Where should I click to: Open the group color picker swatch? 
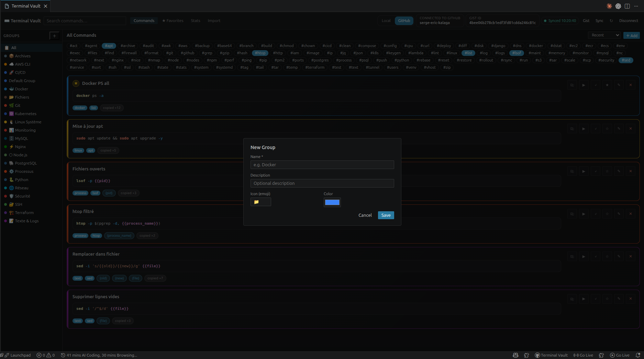[332, 202]
